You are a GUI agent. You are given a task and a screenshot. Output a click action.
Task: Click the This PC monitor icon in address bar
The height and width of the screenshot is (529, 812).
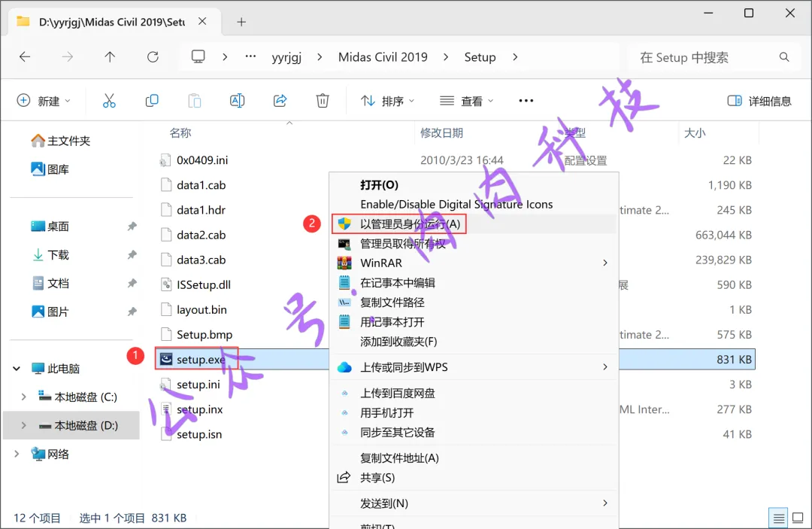198,56
